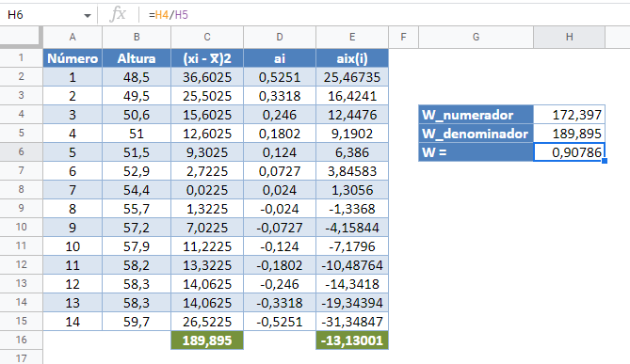The image size is (630, 364).
Task: Click the aix(i) header cell
Action: (x=352, y=58)
